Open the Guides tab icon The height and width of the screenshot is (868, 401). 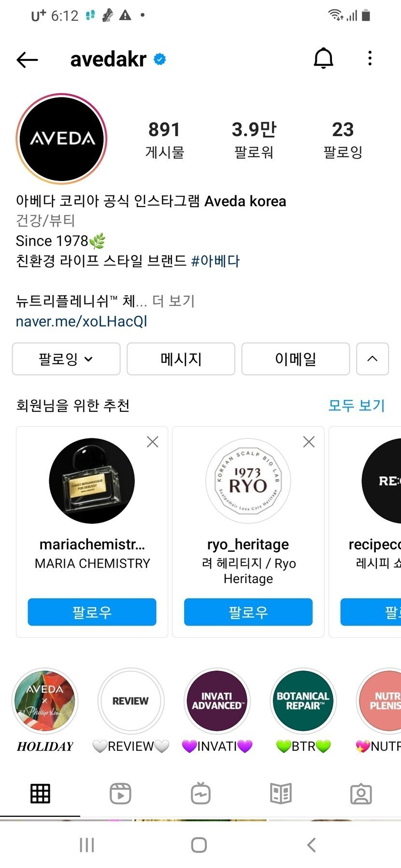click(281, 793)
